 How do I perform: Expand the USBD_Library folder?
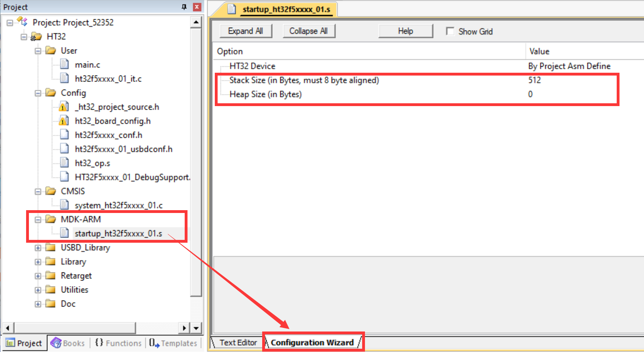coord(38,248)
